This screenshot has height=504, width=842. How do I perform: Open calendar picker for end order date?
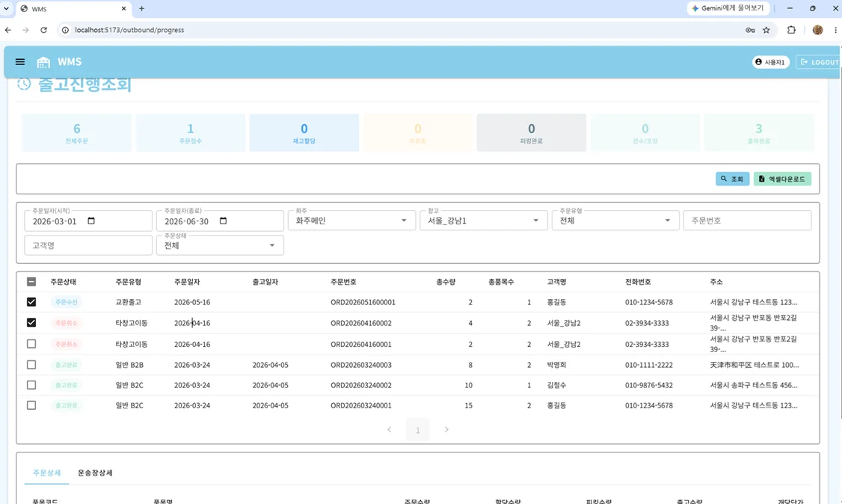click(x=224, y=221)
